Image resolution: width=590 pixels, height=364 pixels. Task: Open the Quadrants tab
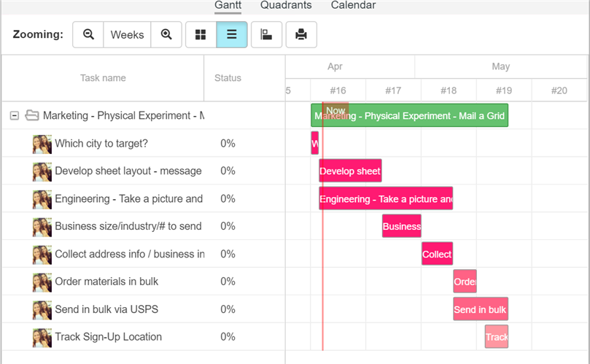click(x=286, y=5)
